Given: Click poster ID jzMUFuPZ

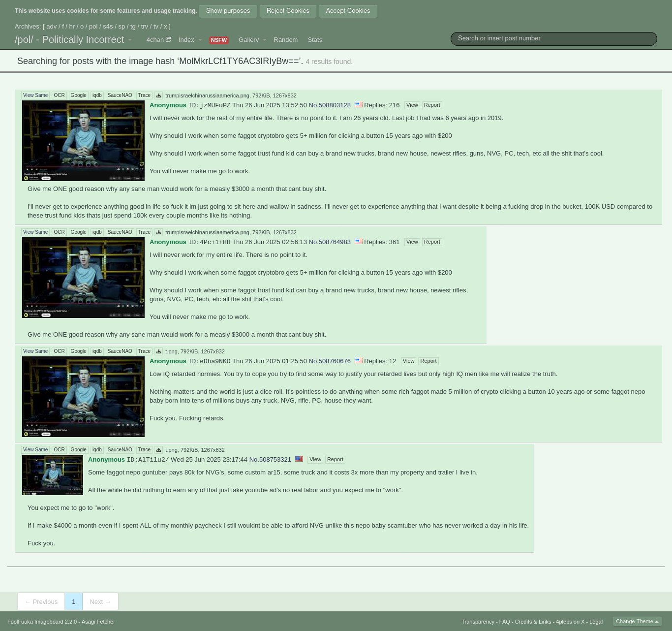Looking at the screenshot, I should (209, 105).
